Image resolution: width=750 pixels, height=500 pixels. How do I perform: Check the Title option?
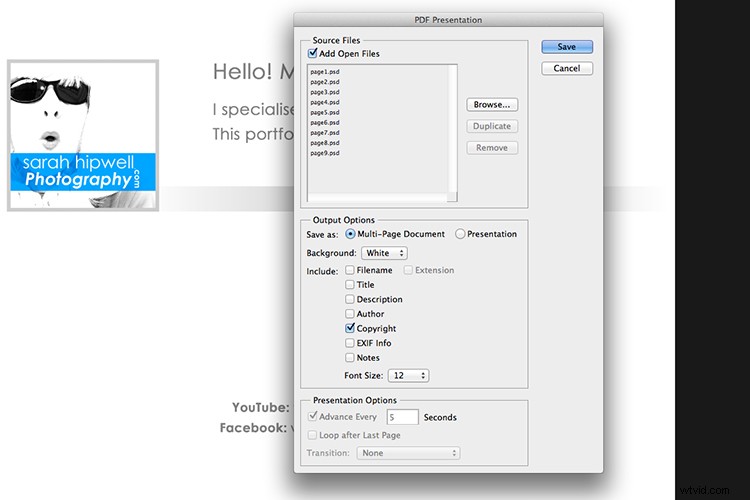click(350, 285)
